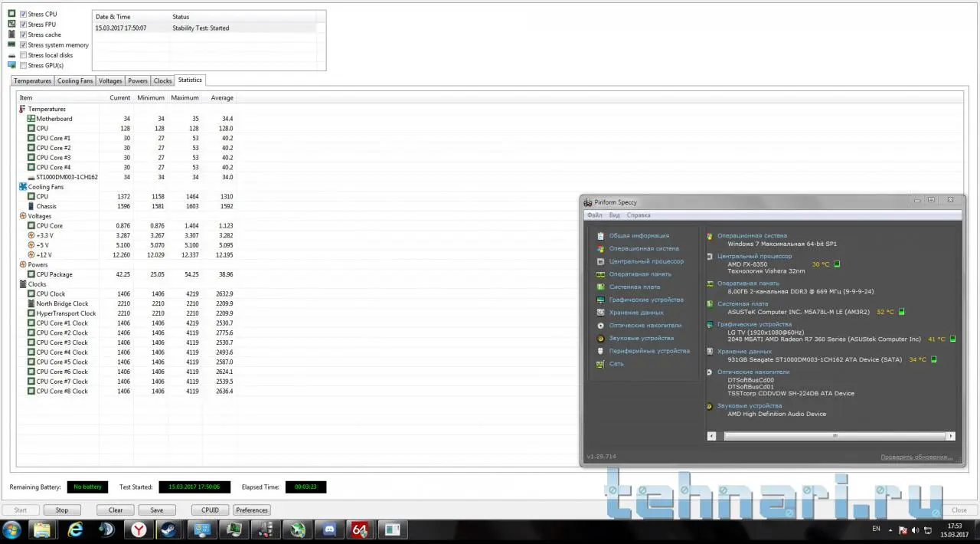This screenshot has width=980, height=544.
Task: Launch Internet Explorer from taskbar
Action: click(x=75, y=529)
